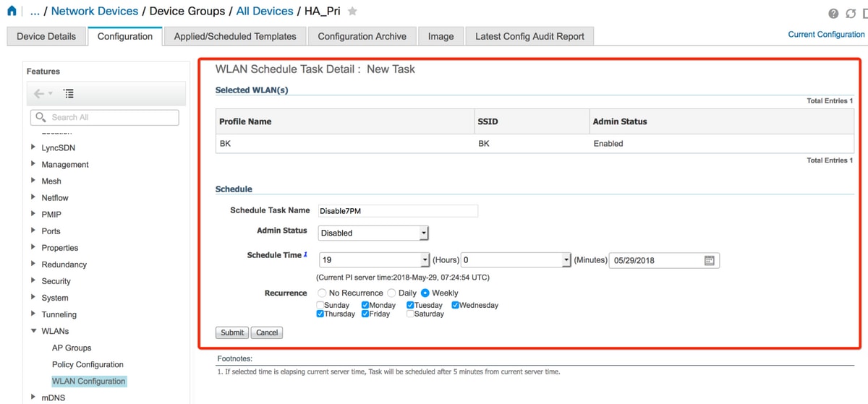Open Current Configuration link

pos(826,34)
